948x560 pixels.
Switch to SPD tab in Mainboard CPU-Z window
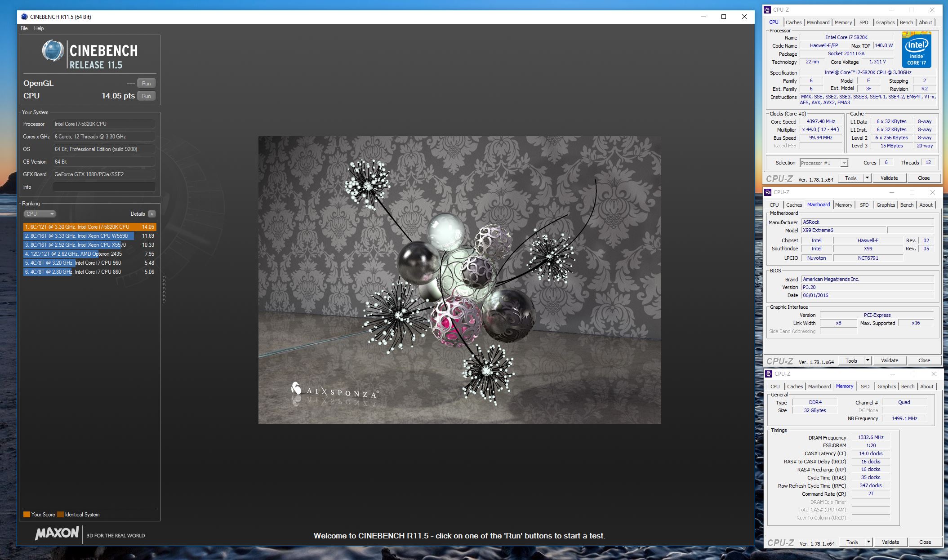pyautogui.click(x=864, y=205)
